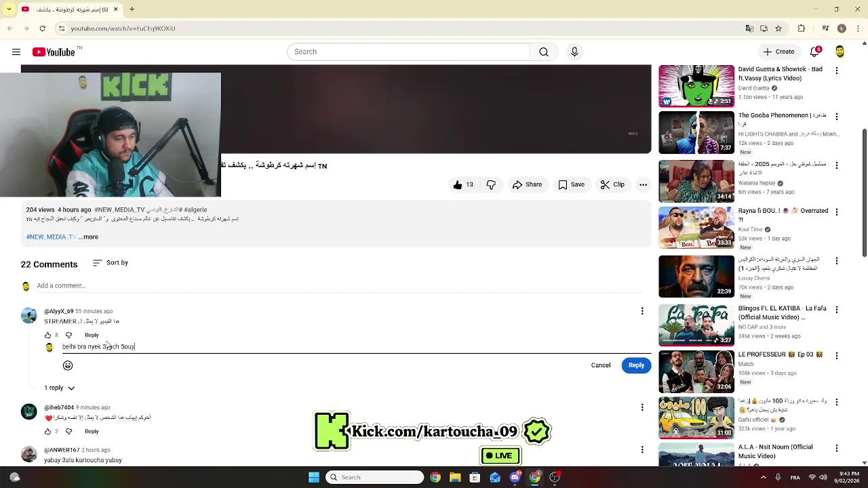Screen dimensions: 868x488
Task: Go to the YouTube home logo
Action: point(54,52)
